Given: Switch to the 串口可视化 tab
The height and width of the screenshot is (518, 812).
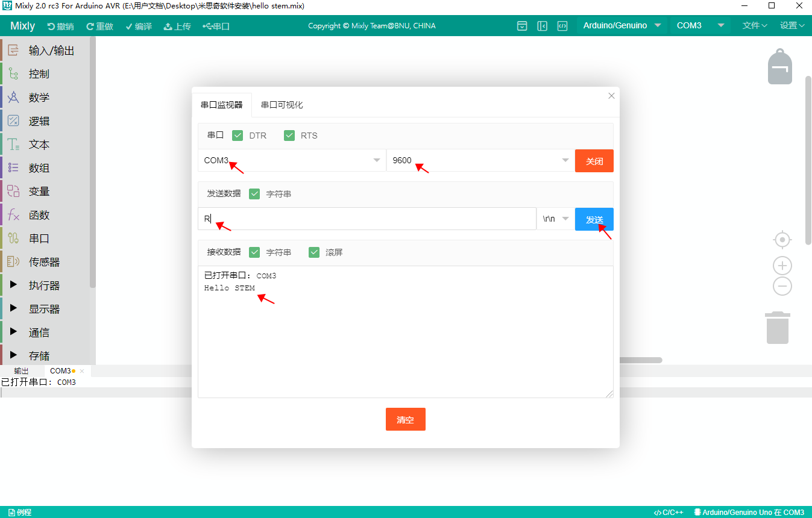Looking at the screenshot, I should pyautogui.click(x=282, y=105).
